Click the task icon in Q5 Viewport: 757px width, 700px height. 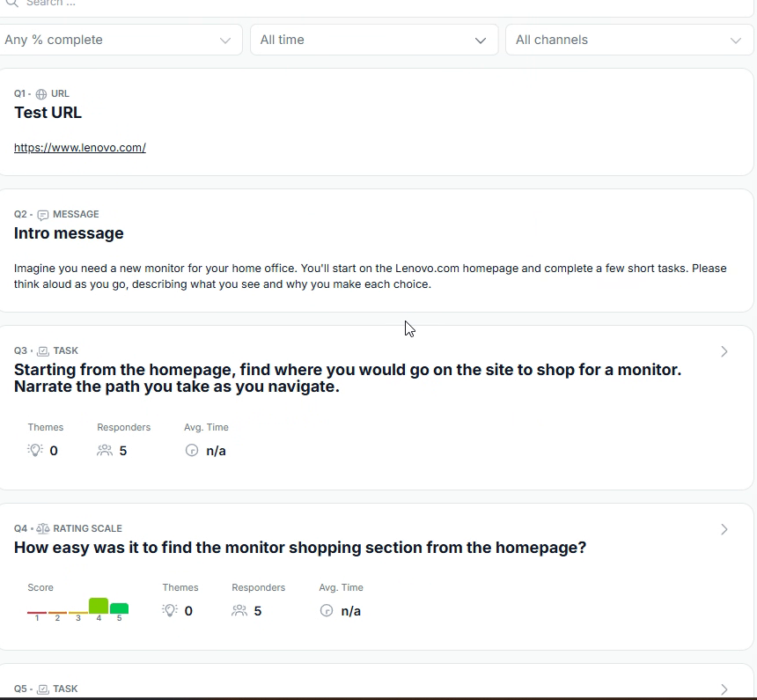43,689
